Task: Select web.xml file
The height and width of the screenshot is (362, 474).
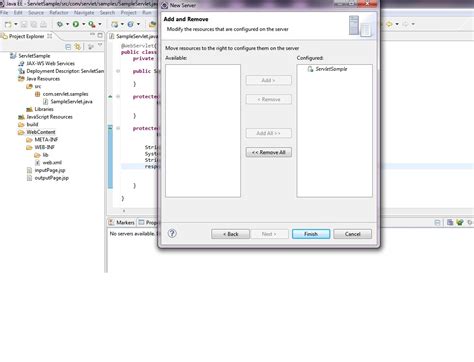Action: (x=52, y=163)
